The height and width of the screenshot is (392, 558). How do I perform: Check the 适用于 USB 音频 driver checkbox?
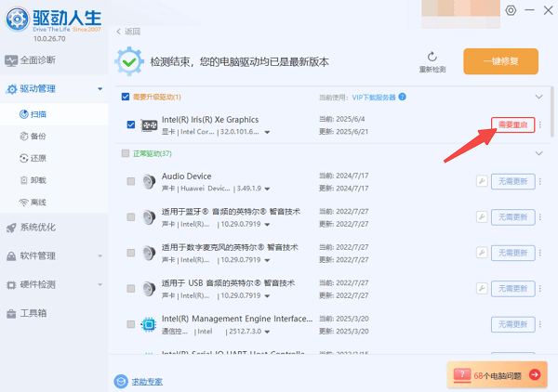click(131, 289)
